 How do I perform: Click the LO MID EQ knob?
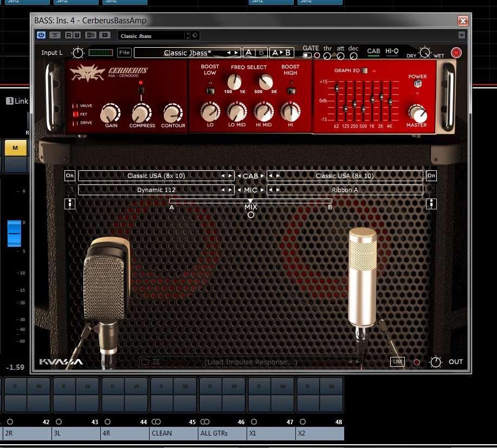(x=237, y=111)
